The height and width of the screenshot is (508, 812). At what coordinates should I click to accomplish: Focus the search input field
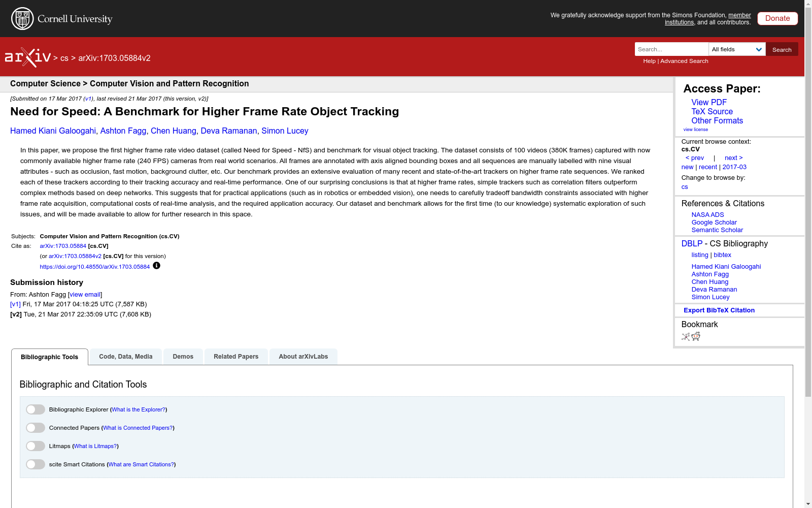pyautogui.click(x=671, y=49)
